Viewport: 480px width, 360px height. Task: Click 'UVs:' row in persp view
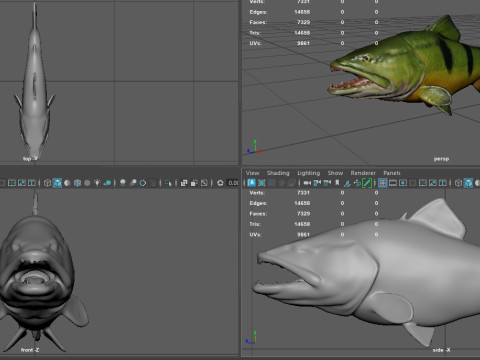point(314,43)
